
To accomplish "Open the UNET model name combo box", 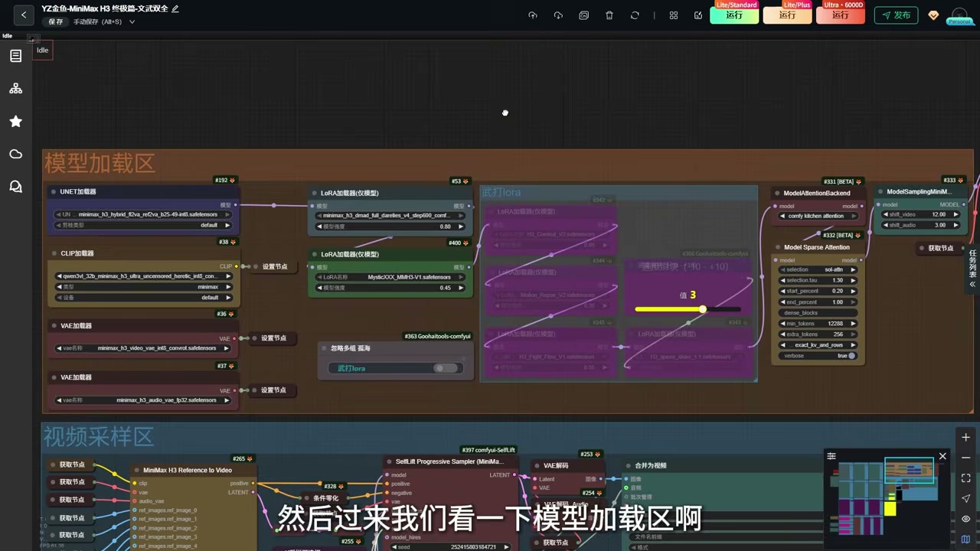I will [144, 214].
